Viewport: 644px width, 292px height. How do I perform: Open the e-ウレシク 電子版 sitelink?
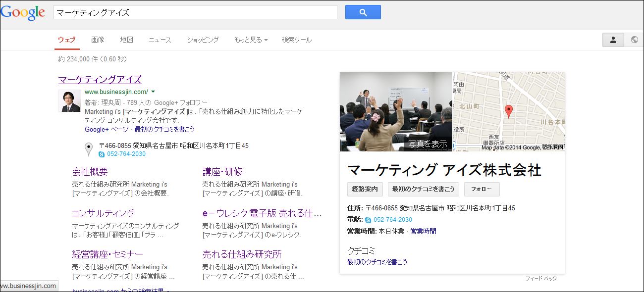point(262,213)
